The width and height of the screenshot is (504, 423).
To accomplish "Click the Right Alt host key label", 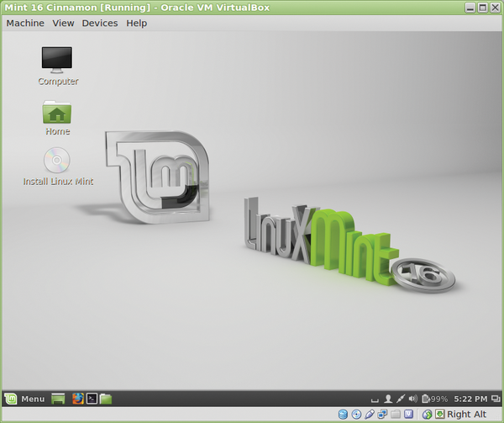I will tap(466, 415).
